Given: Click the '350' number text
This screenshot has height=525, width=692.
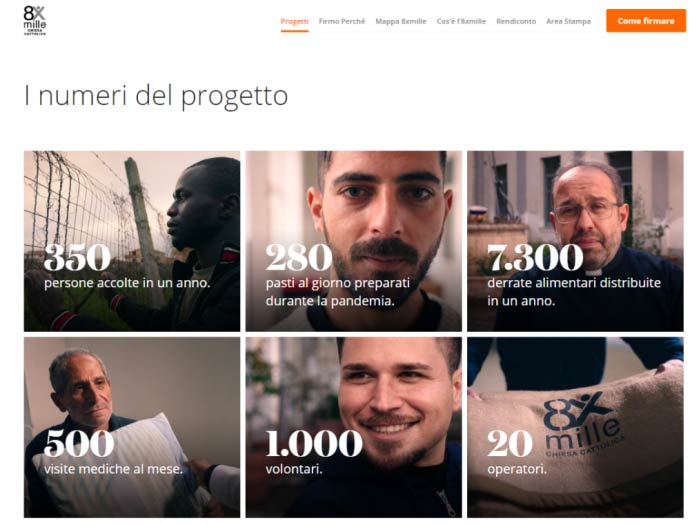Looking at the screenshot, I should click(77, 258).
